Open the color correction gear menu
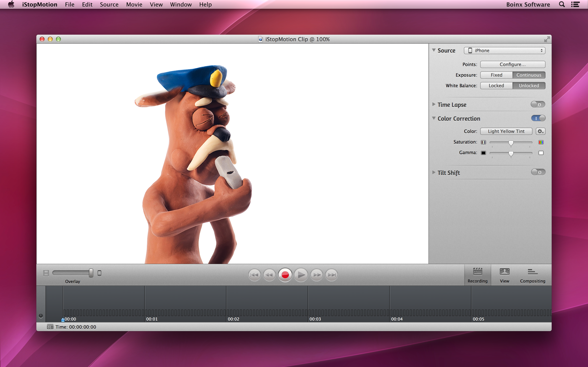This screenshot has height=367, width=588. (540, 131)
